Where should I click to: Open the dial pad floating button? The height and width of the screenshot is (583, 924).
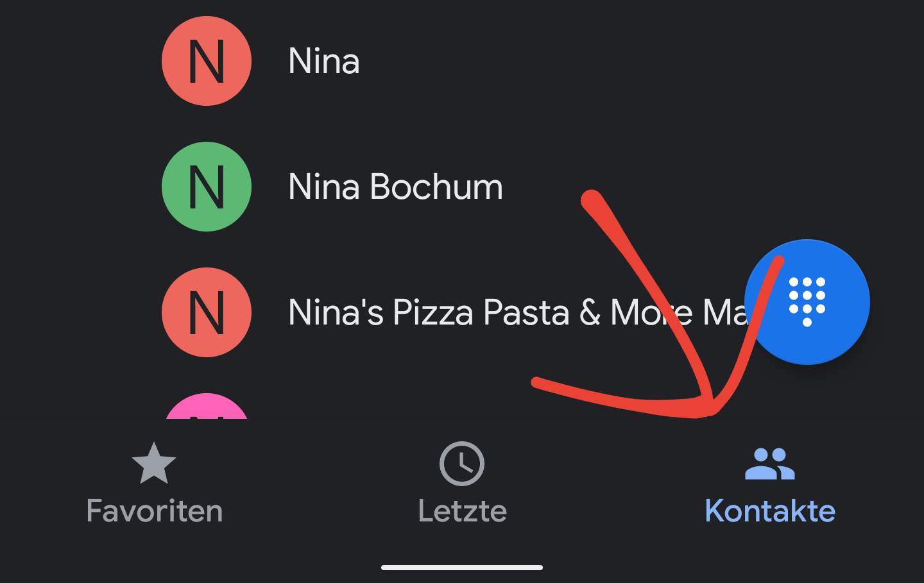pos(807,302)
